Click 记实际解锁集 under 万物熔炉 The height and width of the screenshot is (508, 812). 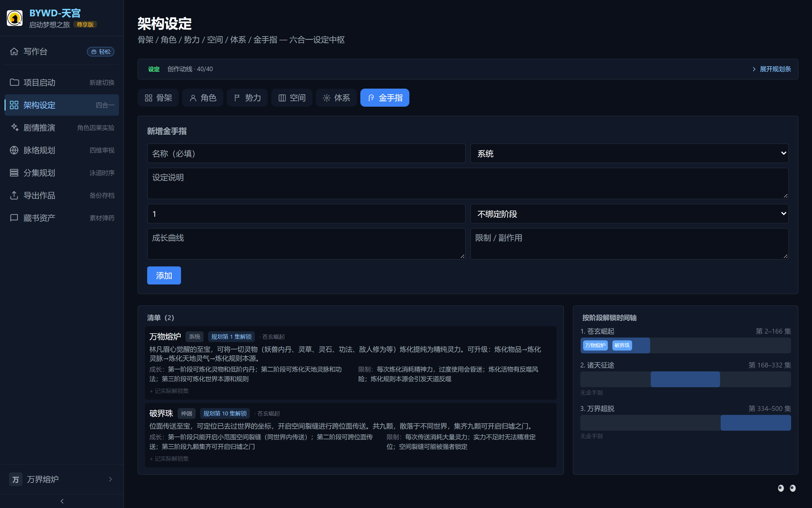coord(169,391)
